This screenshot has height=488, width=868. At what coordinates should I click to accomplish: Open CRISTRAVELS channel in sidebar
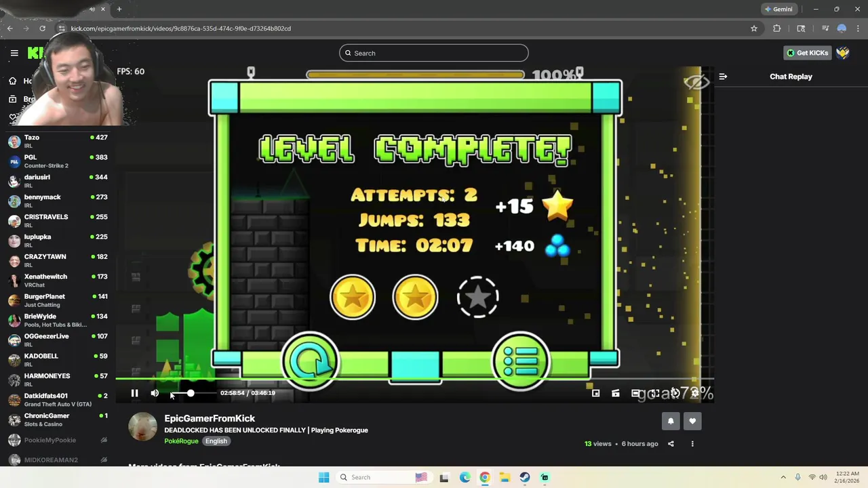pos(58,220)
